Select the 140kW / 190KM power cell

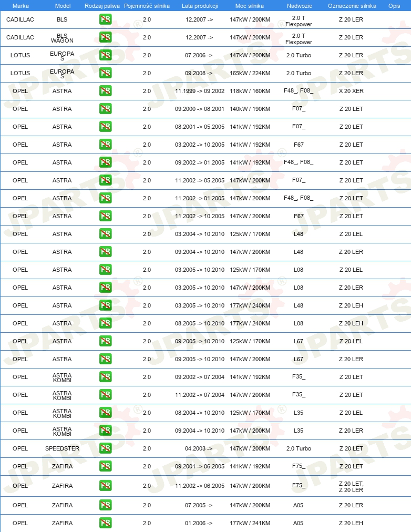pos(250,109)
